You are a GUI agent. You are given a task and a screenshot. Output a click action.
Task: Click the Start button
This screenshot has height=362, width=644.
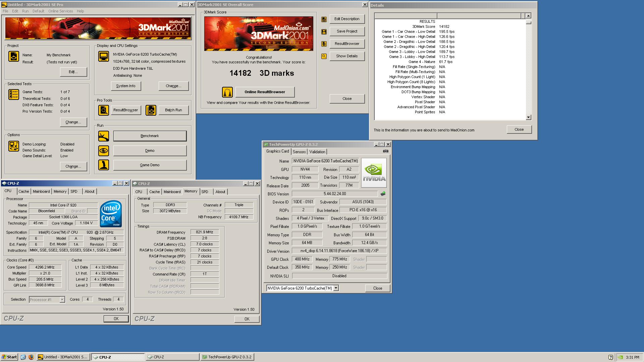coord(9,357)
